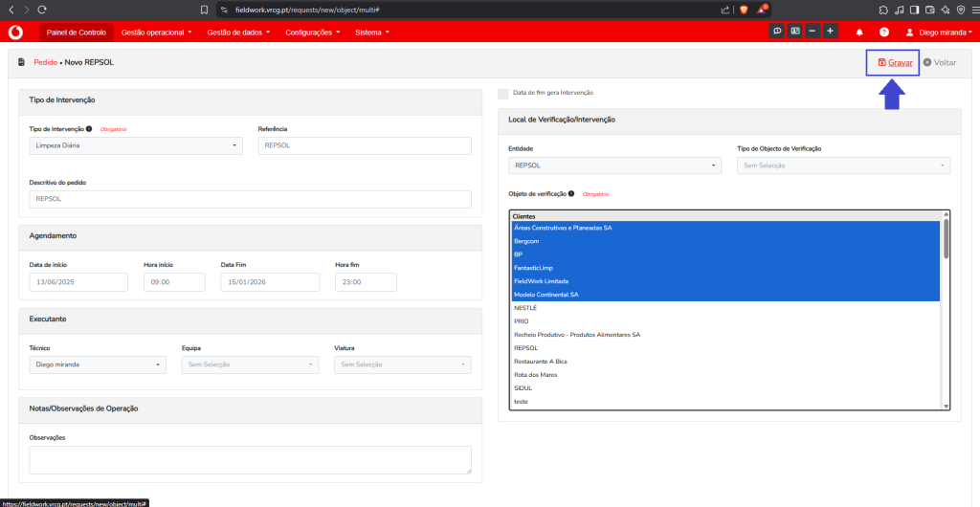Click the Referência input field

pos(365,145)
